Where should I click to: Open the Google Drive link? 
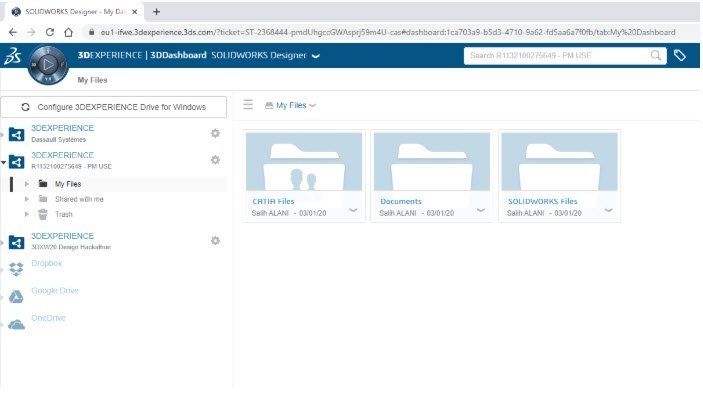[55, 291]
